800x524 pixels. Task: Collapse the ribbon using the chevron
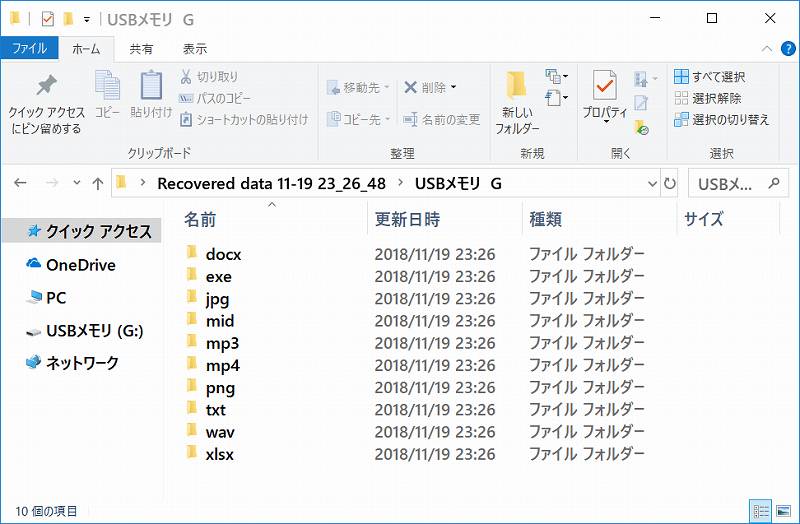(x=766, y=48)
